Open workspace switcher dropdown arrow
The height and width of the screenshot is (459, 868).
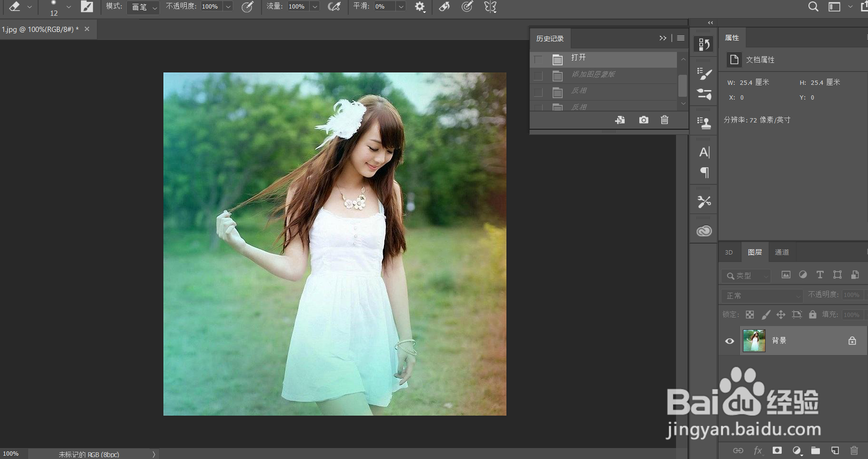850,7
